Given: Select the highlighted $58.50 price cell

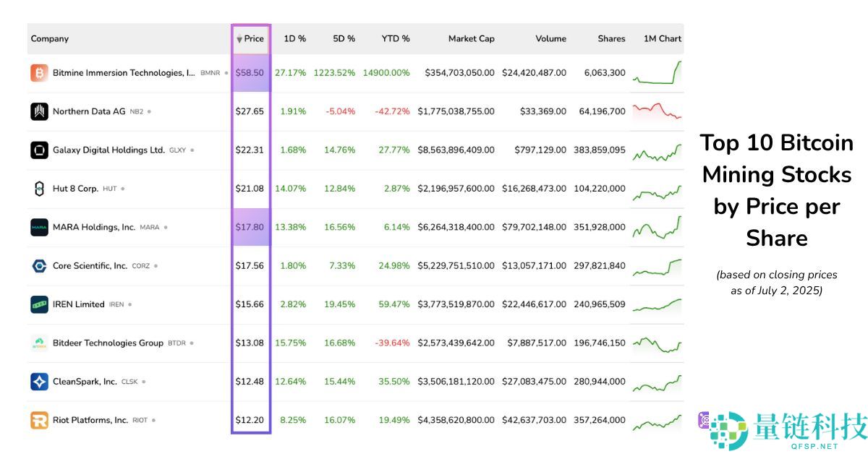Looking at the screenshot, I should 250,72.
